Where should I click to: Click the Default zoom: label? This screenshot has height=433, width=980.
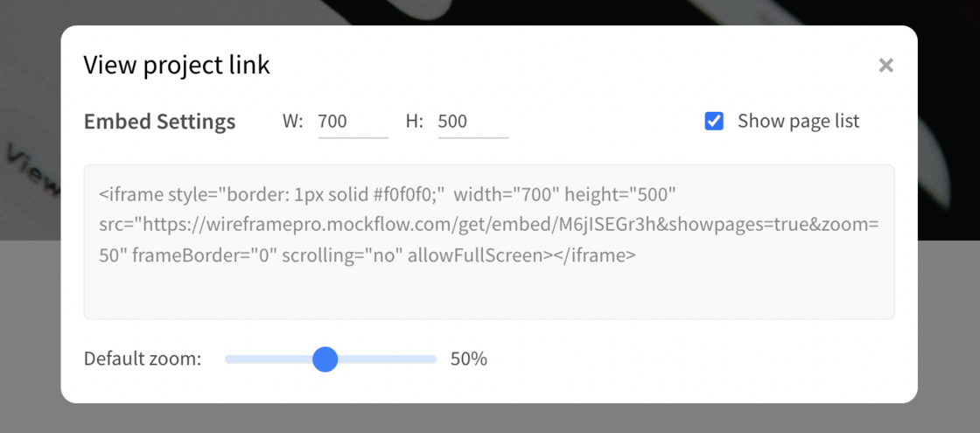tap(143, 360)
